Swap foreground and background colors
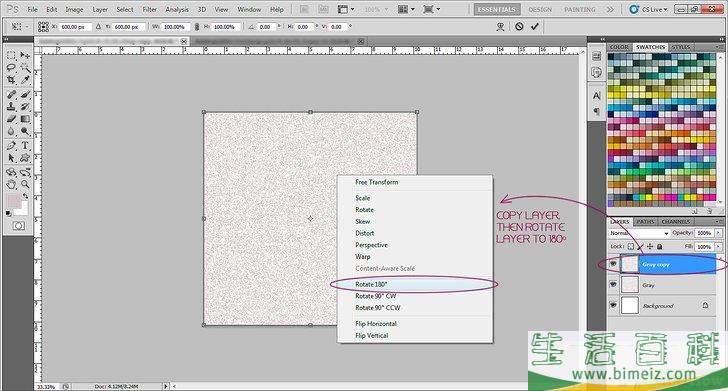The height and width of the screenshot is (391, 728). click(x=26, y=197)
